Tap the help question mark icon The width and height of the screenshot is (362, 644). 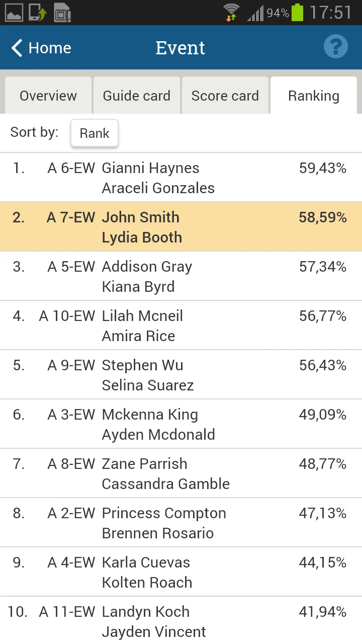pyautogui.click(x=336, y=48)
